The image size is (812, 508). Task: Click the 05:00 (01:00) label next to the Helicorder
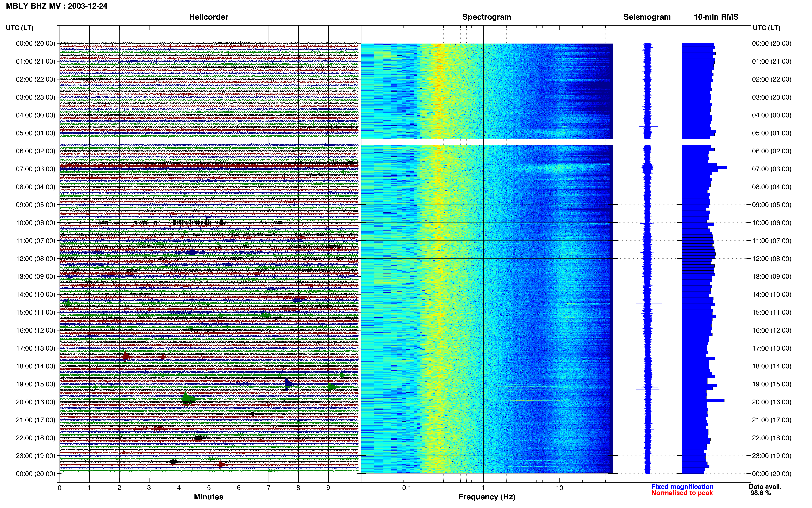36,133
